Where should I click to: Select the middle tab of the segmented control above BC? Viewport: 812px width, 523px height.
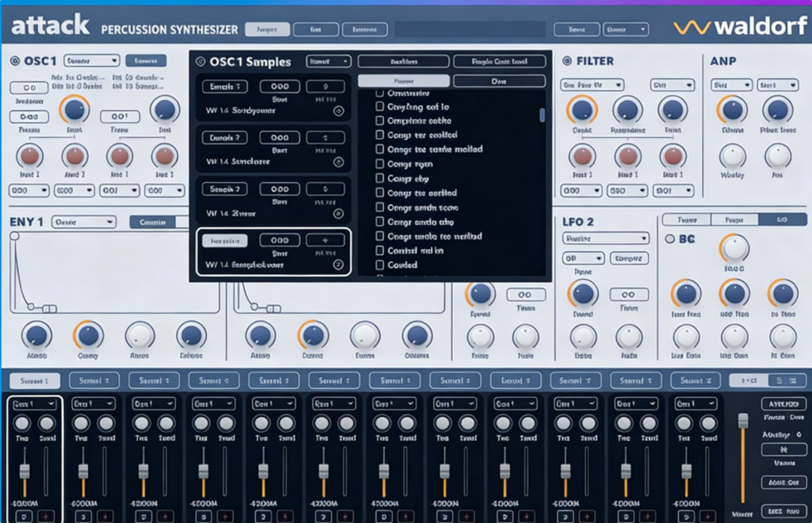tap(735, 220)
